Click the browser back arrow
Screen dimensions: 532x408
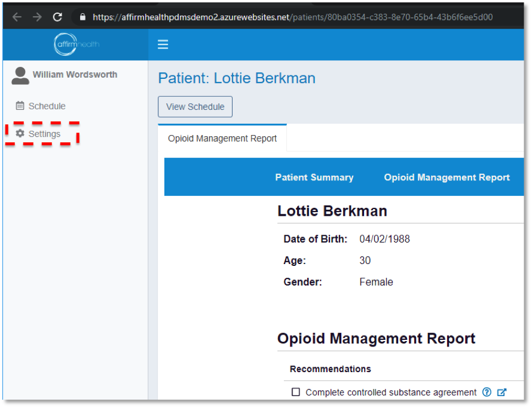click(17, 17)
